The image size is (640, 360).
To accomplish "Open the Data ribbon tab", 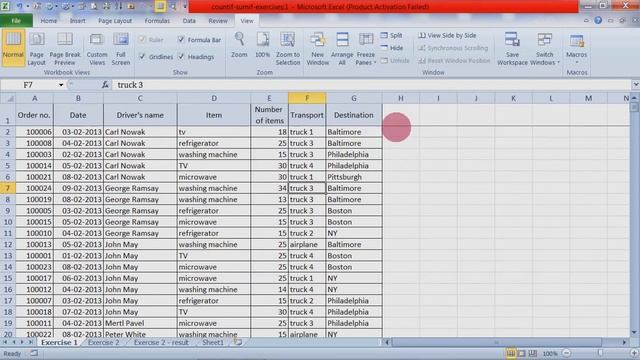I will pos(189,20).
